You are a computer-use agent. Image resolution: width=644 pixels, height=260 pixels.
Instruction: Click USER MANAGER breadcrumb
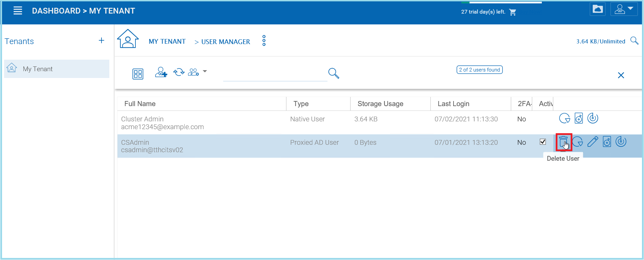coord(225,42)
